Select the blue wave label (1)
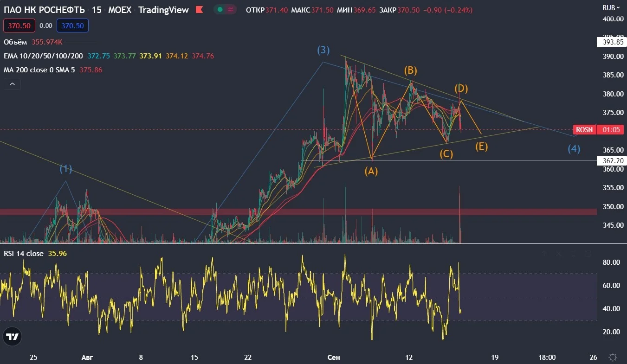Screen dimensions: 627x364 pyautogui.click(x=66, y=169)
